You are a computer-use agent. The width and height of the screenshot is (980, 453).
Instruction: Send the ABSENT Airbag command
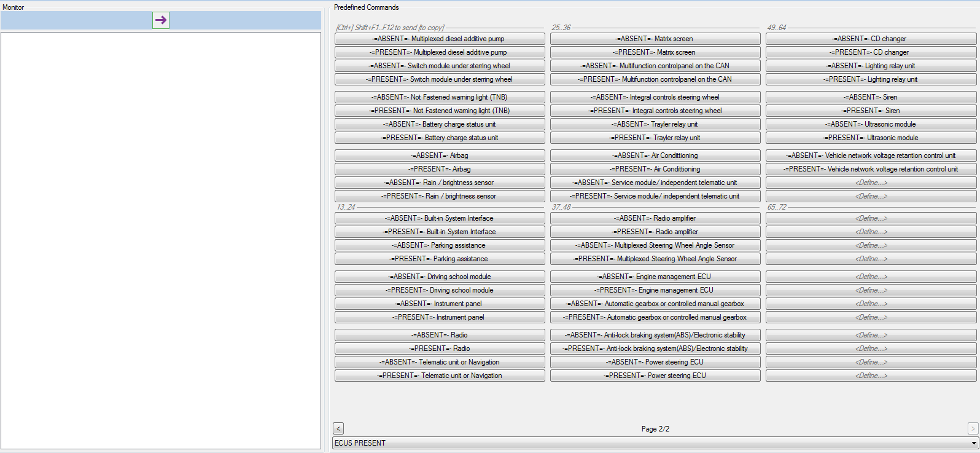(x=440, y=156)
